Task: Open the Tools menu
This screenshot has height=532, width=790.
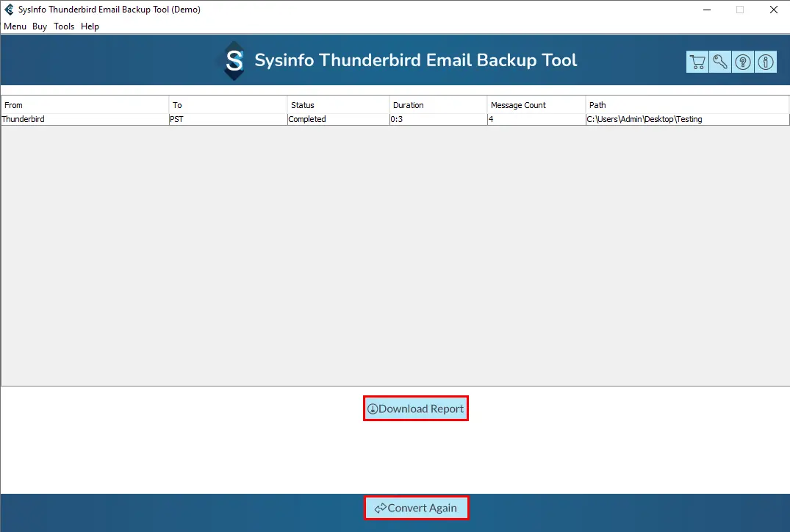Action: [64, 26]
